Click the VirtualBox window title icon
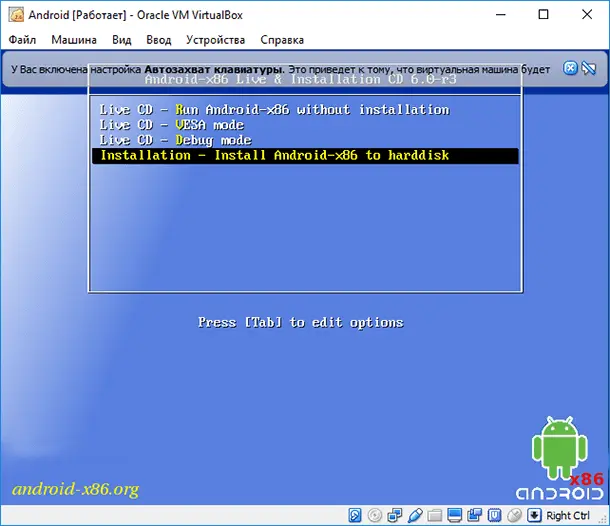The width and height of the screenshot is (610, 526). tap(17, 15)
